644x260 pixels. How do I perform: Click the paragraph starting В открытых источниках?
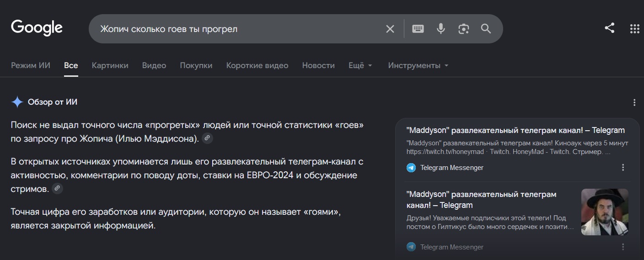187,175
